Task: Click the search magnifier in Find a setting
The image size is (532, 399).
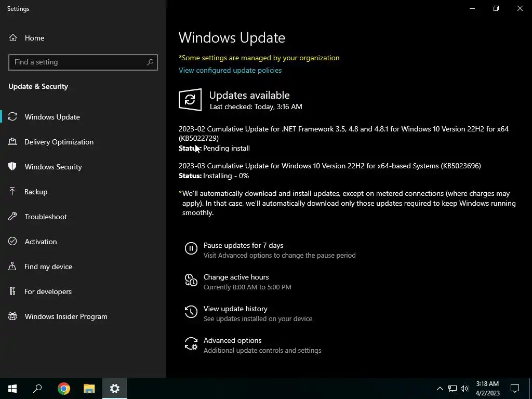Action: click(x=150, y=62)
